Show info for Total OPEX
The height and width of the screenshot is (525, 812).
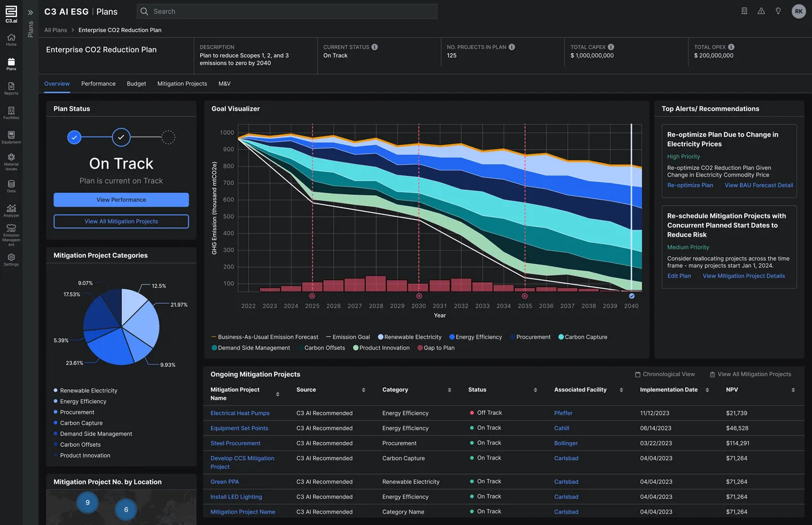[x=731, y=47]
